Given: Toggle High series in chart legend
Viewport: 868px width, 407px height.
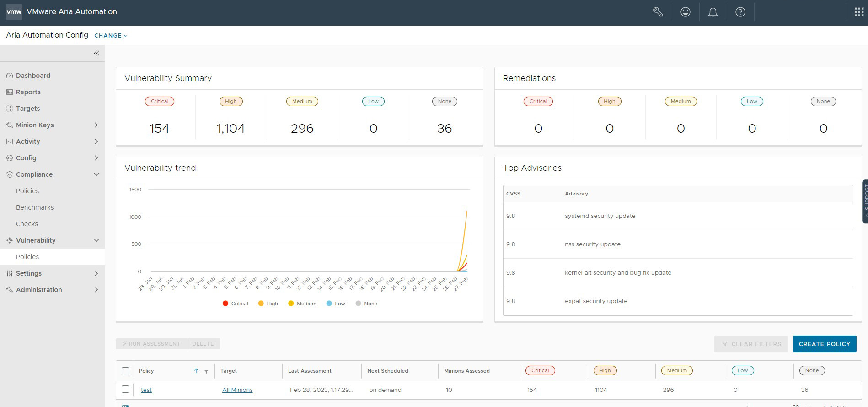Looking at the screenshot, I should coord(268,304).
